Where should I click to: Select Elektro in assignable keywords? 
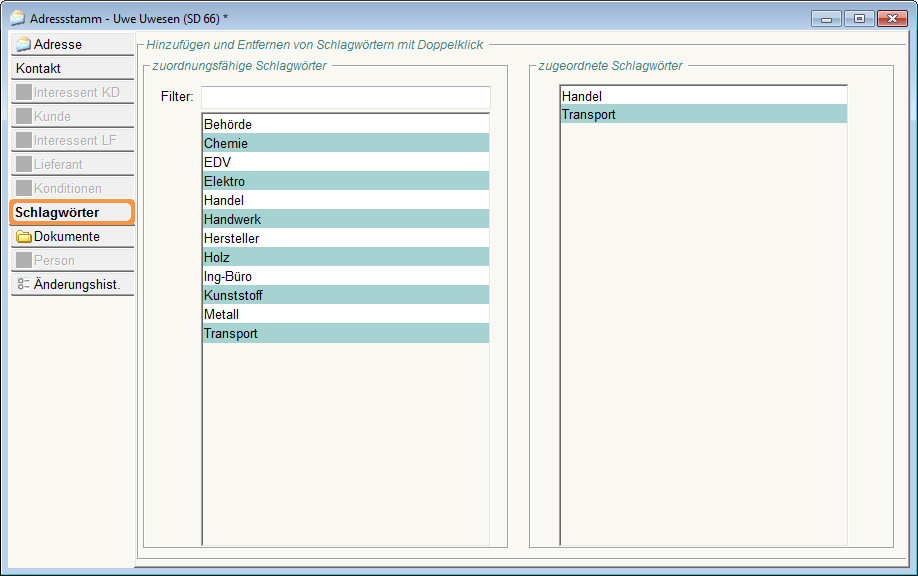pos(345,181)
